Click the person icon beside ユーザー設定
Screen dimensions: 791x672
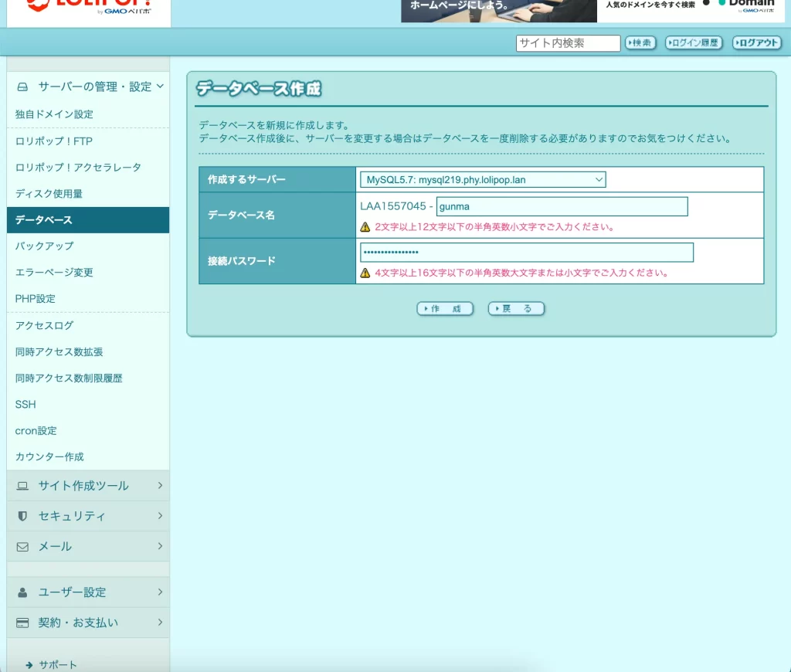click(x=22, y=592)
